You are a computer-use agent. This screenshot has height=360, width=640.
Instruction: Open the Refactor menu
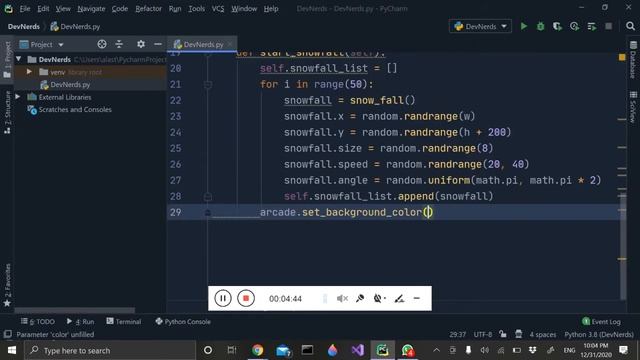(x=148, y=9)
